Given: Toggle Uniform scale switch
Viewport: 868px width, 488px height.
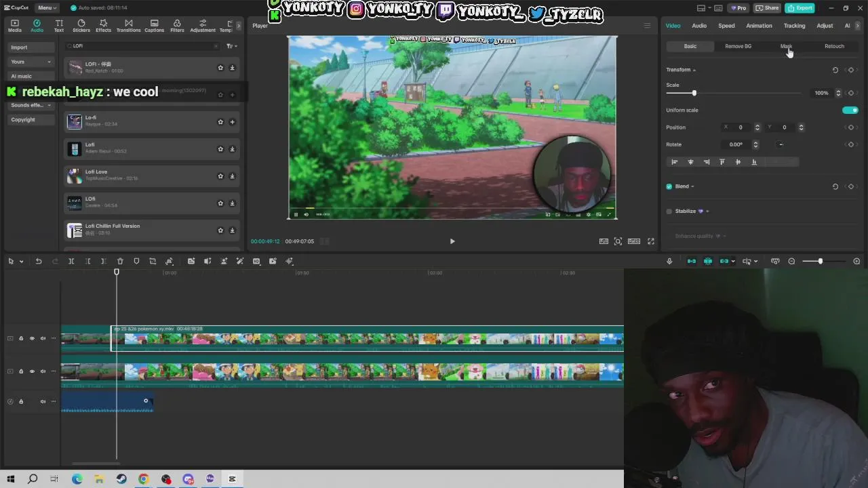Looking at the screenshot, I should pos(850,110).
